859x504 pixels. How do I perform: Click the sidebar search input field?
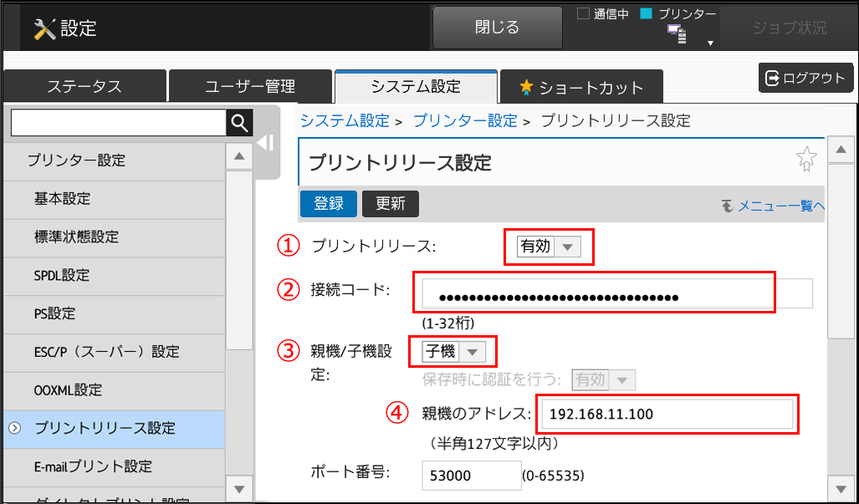[x=118, y=123]
